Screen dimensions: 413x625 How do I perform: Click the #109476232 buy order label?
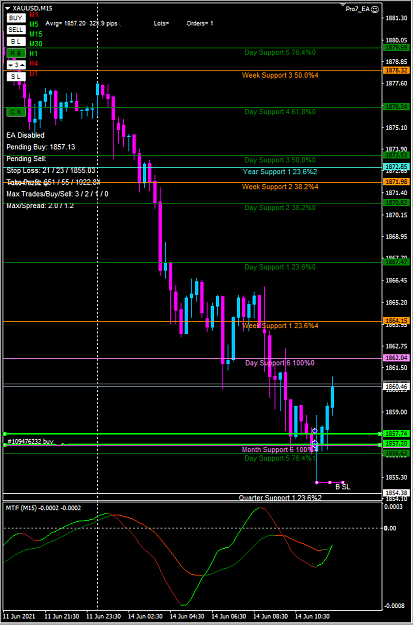[x=30, y=442]
